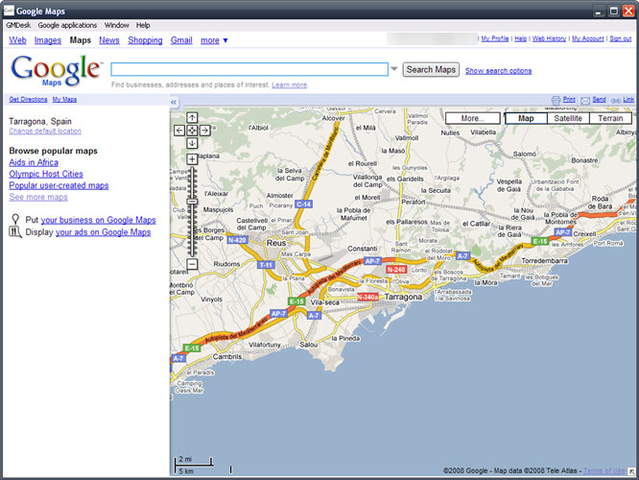Screen dimensions: 639x480
Task: Switch to Map view
Action: pyautogui.click(x=526, y=118)
